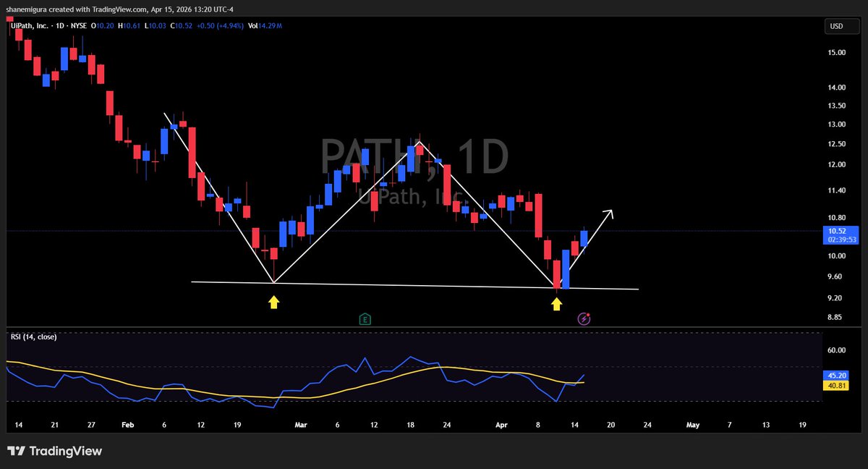This screenshot has height=469, width=868.
Task: Click the '8.85' price axis label
Action: point(835,318)
